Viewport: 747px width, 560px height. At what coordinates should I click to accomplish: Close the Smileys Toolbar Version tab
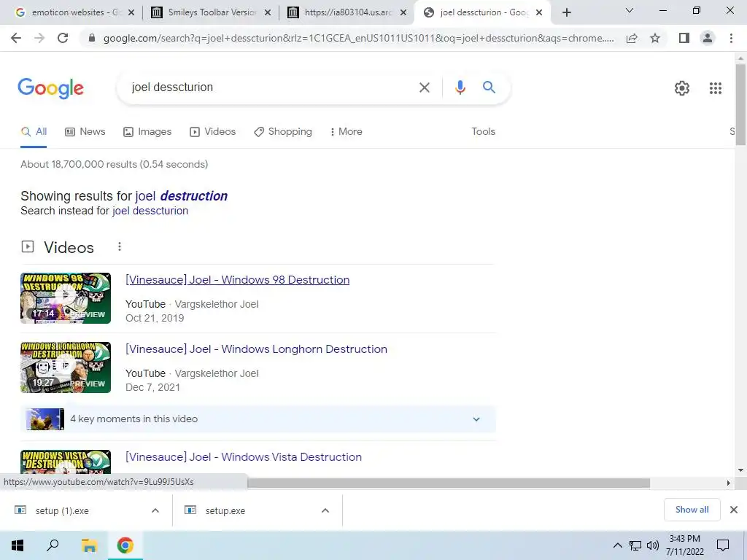pyautogui.click(x=268, y=12)
